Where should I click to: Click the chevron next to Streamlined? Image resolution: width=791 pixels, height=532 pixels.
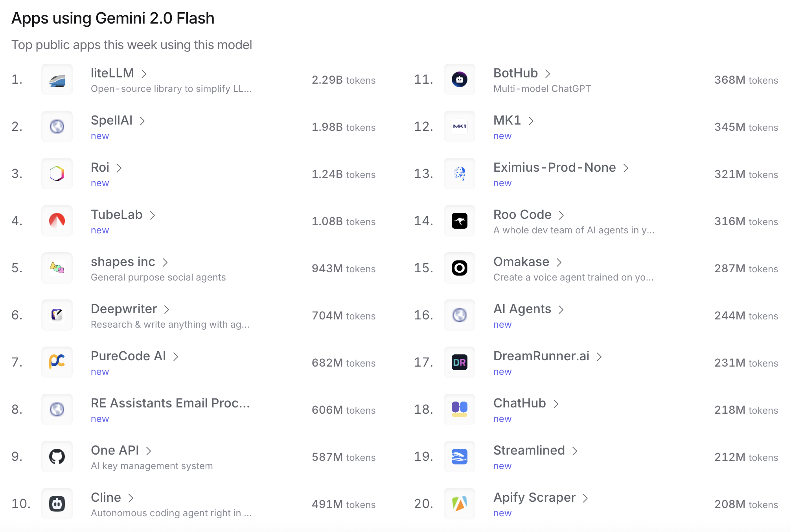(x=575, y=451)
